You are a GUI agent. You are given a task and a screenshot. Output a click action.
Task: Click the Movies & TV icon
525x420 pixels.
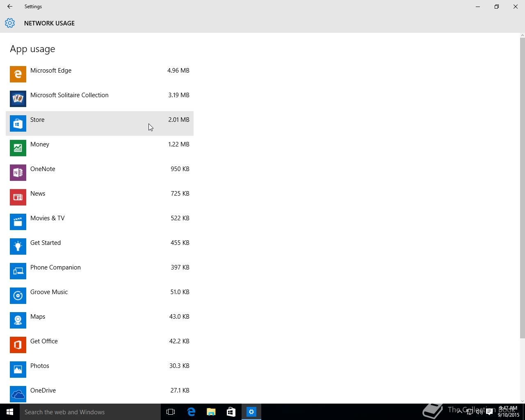18,222
